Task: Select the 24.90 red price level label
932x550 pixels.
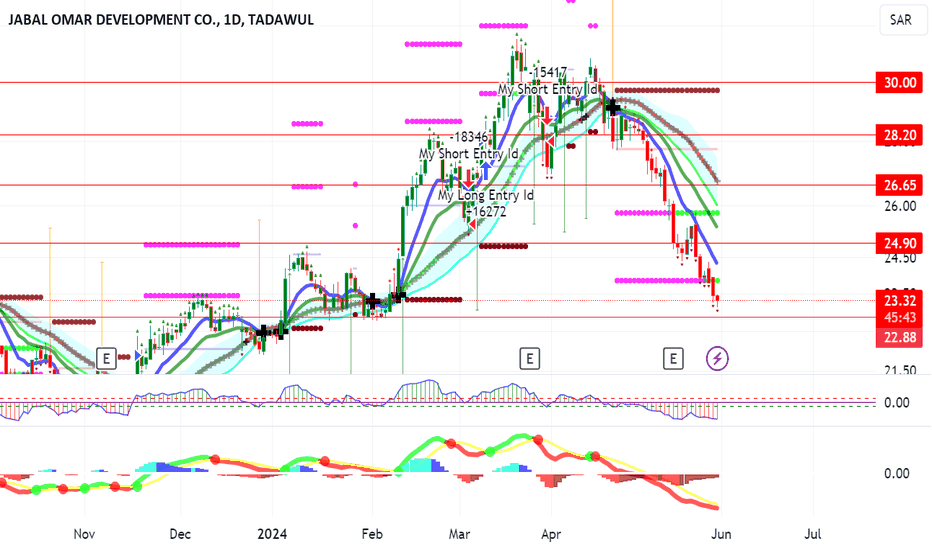Action: [900, 243]
